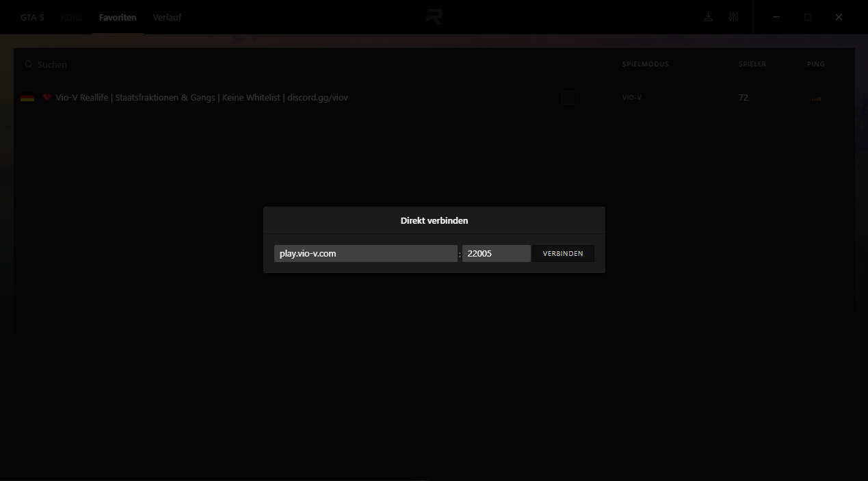Sort the list by PING header
This screenshot has height=481, width=868.
coord(815,64)
